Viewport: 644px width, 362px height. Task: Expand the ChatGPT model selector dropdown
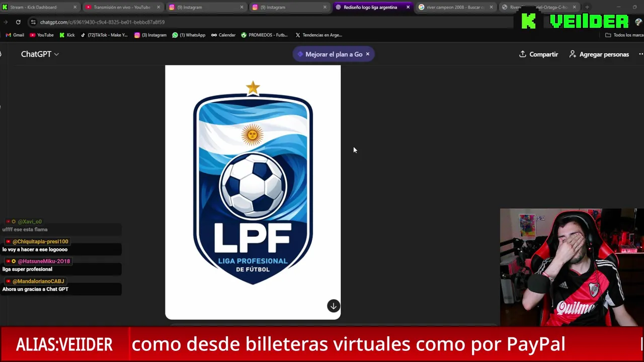pyautogui.click(x=40, y=54)
